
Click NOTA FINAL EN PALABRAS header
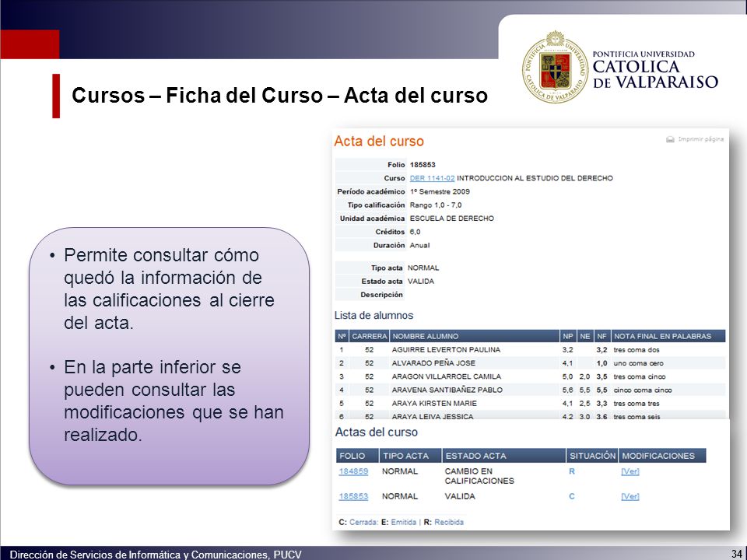668,336
